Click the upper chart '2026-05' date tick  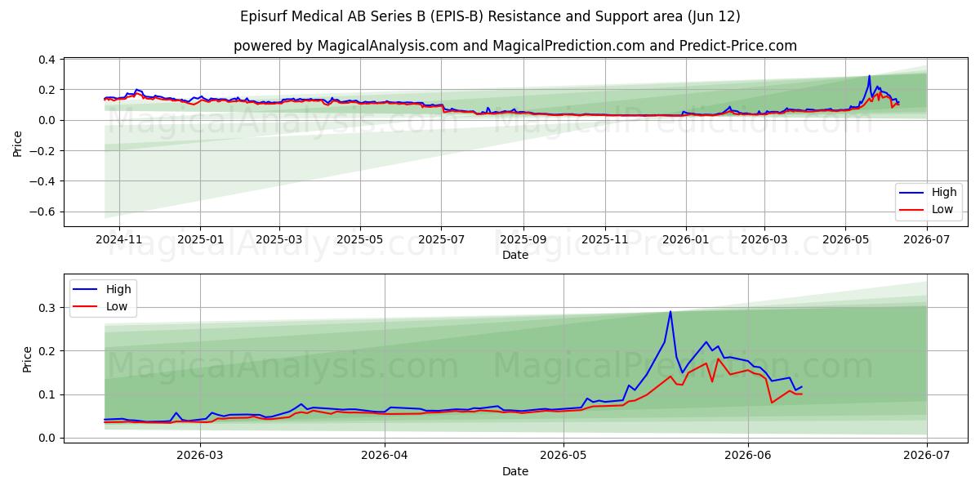click(x=844, y=240)
